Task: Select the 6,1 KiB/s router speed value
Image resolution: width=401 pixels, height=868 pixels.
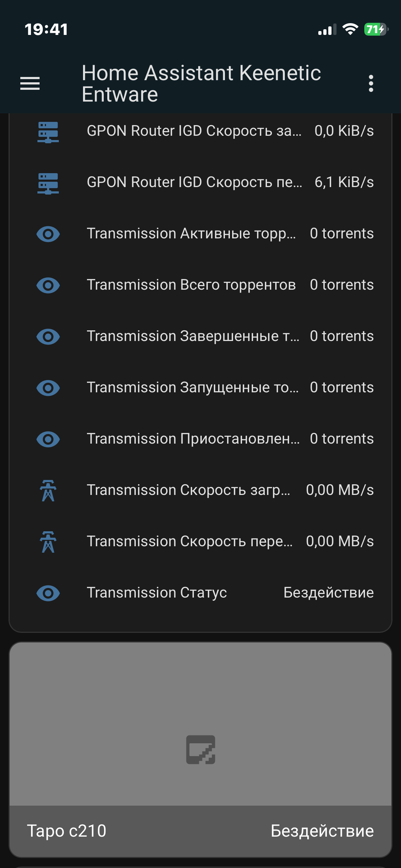Action: (x=344, y=182)
